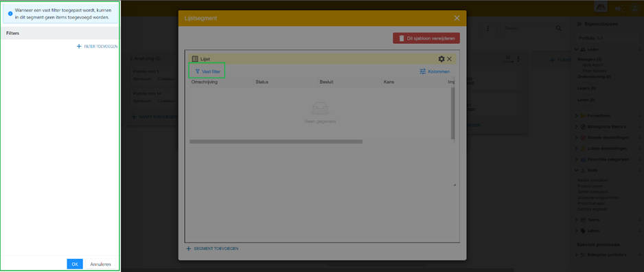Expand the Funnelfasen section
Viewport: 644px width, 272px height.
tap(576, 116)
